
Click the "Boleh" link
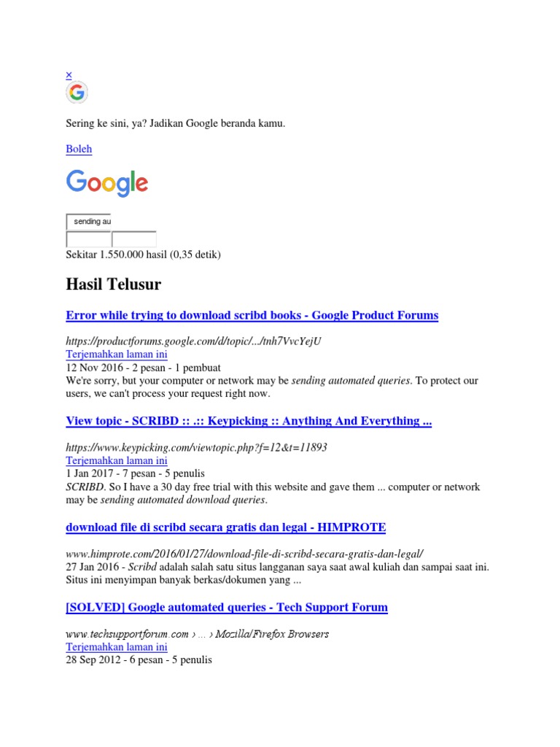79,149
